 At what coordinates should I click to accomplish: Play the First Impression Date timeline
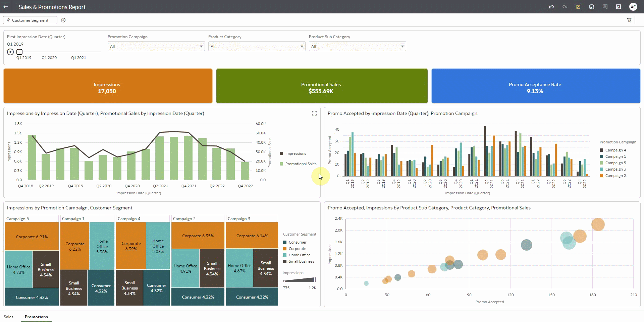coord(10,52)
